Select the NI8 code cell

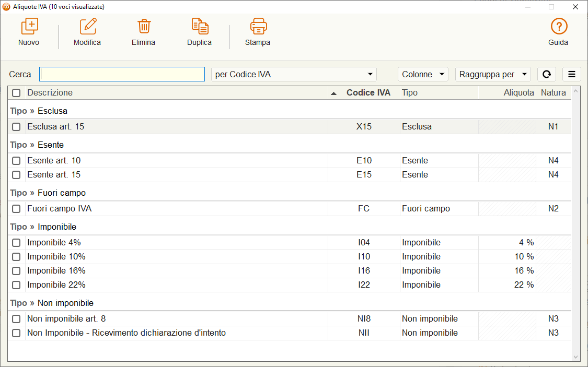(x=364, y=318)
